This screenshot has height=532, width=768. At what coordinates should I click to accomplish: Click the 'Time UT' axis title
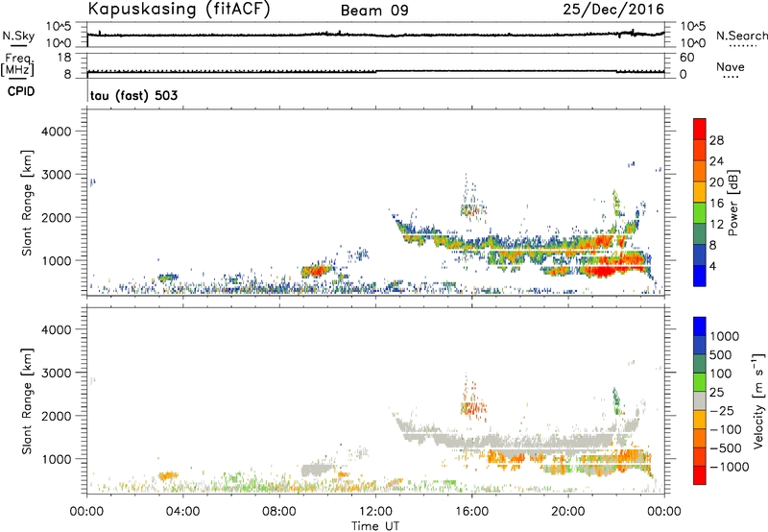click(375, 526)
